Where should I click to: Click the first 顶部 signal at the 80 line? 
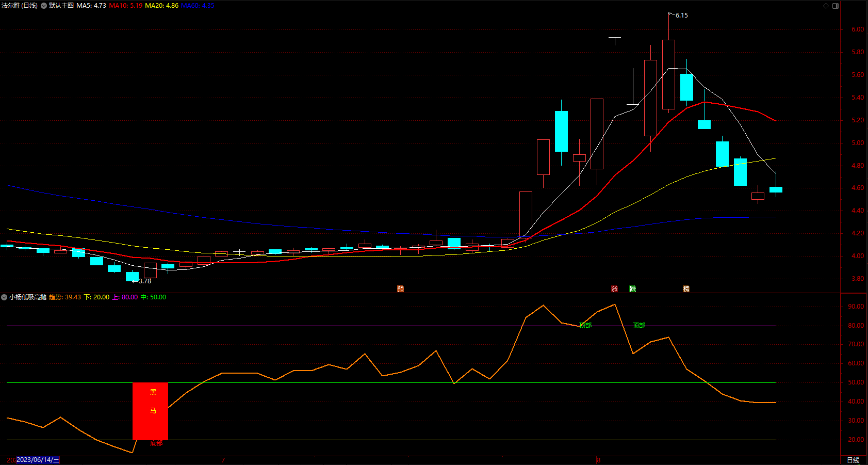(585, 326)
